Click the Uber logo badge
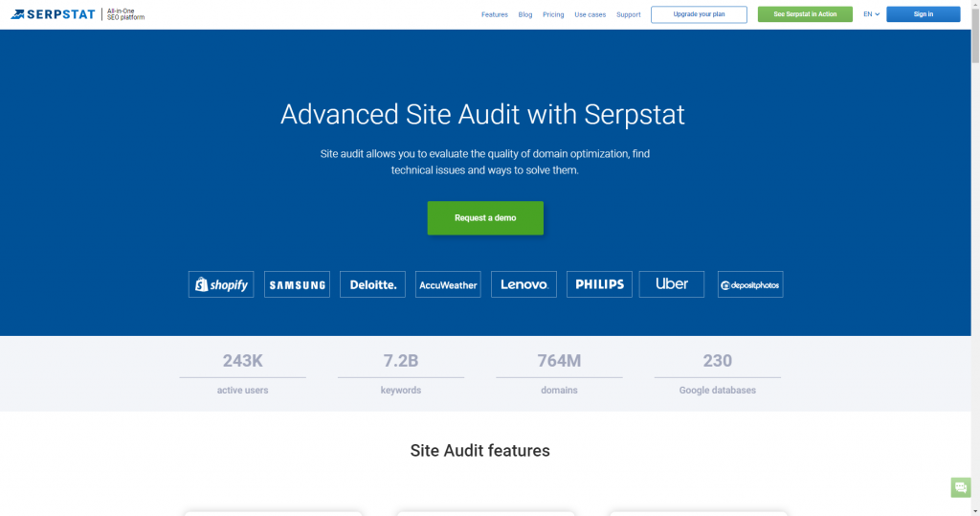This screenshot has height=516, width=980. tap(672, 284)
